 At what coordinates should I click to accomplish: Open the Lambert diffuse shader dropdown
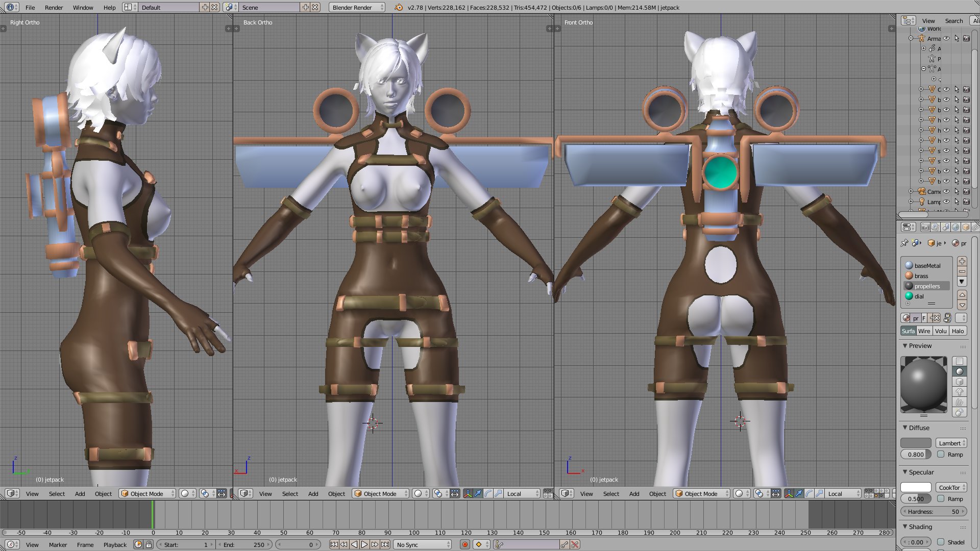pos(951,443)
